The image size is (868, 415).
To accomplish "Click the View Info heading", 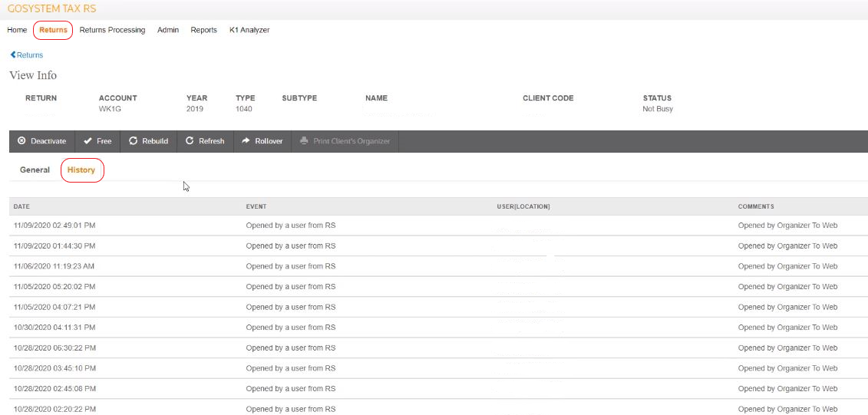I will pyautogui.click(x=33, y=75).
